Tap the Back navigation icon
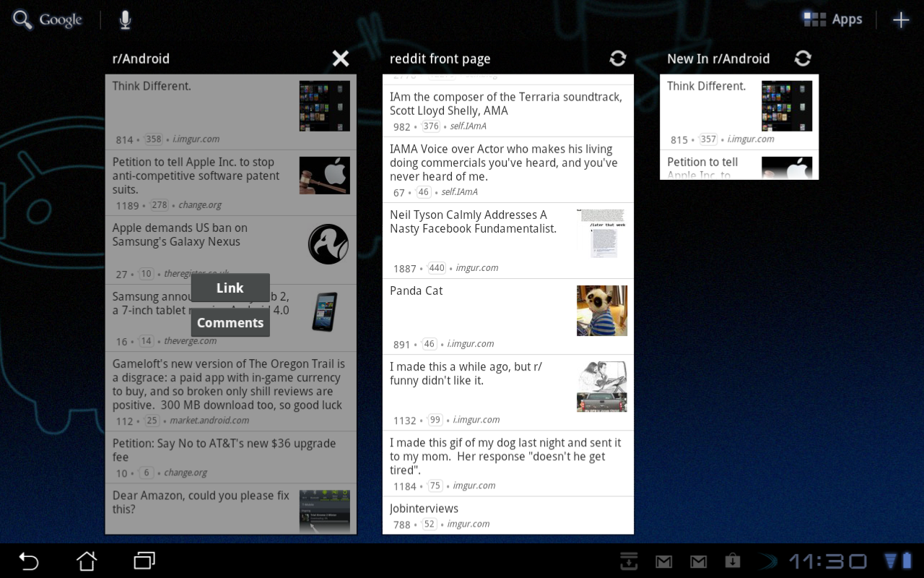924x578 pixels. click(28, 561)
